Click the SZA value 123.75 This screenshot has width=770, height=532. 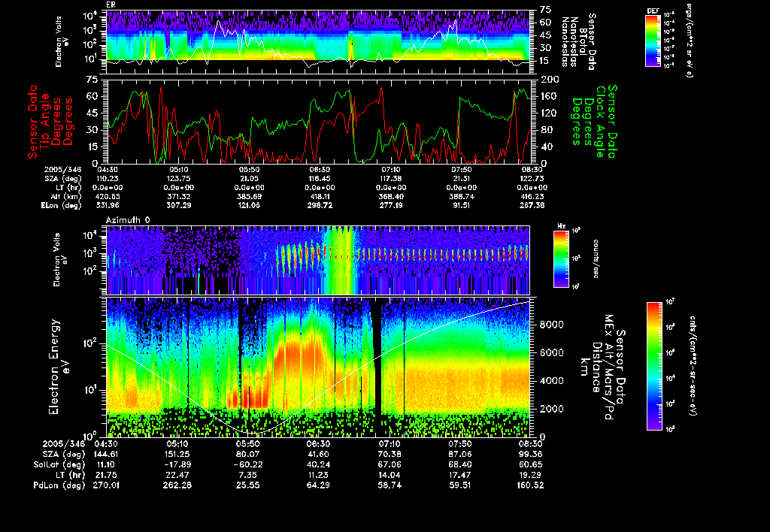click(x=179, y=179)
